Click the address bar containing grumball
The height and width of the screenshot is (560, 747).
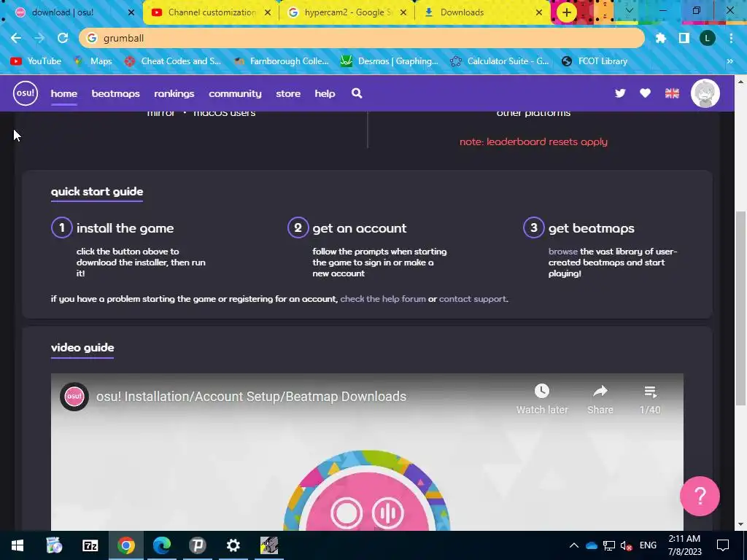coord(362,38)
